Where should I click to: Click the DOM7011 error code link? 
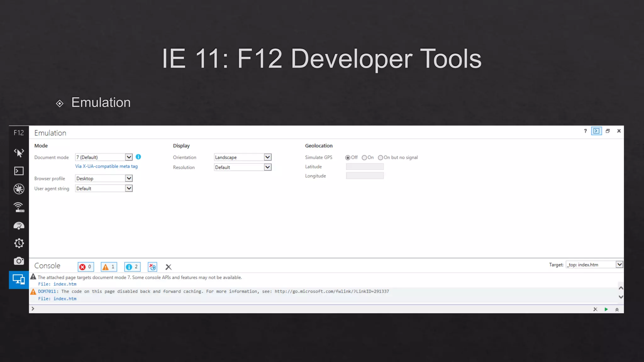(x=47, y=292)
